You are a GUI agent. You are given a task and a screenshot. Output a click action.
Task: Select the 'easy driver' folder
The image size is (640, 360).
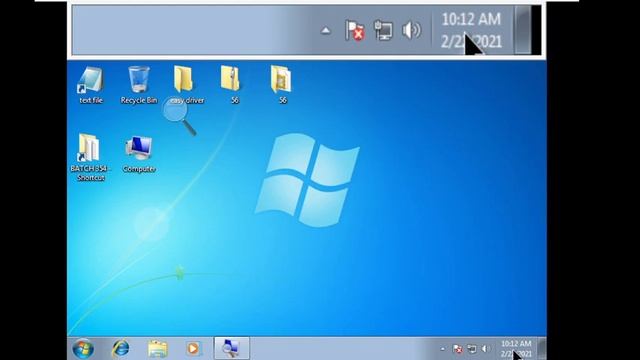coord(186,85)
